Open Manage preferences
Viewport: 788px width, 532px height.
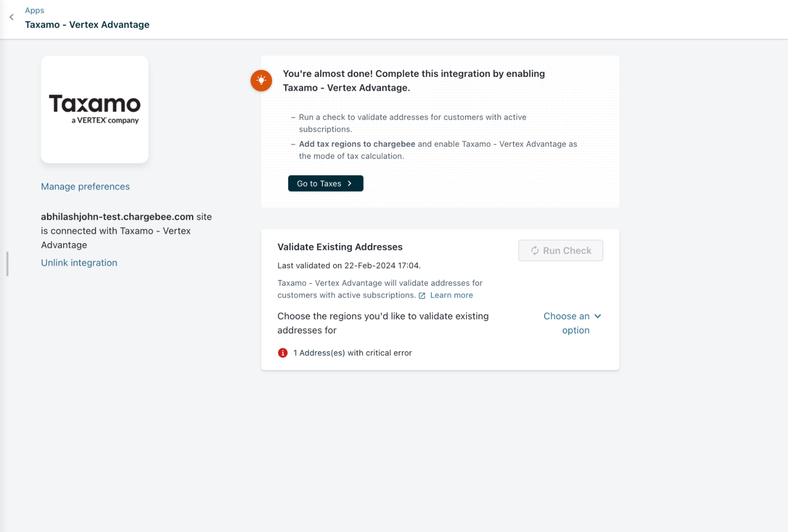click(x=85, y=186)
